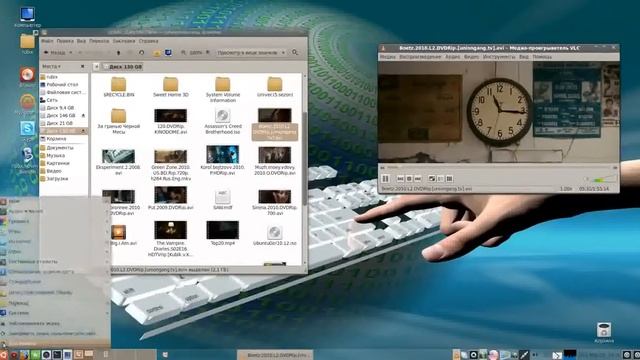Click VLC stop playback button
Screen dimensions: 640x360
(x=409, y=179)
